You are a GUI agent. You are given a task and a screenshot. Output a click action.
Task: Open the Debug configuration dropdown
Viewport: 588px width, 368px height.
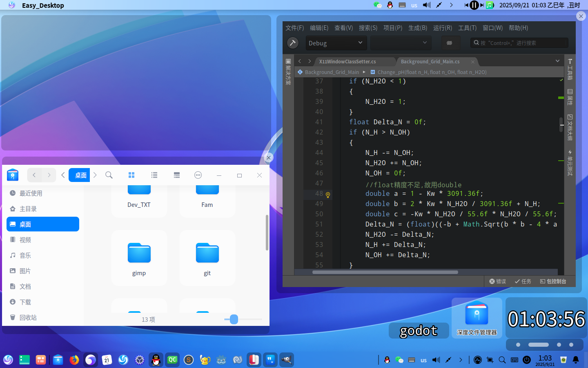click(x=336, y=43)
